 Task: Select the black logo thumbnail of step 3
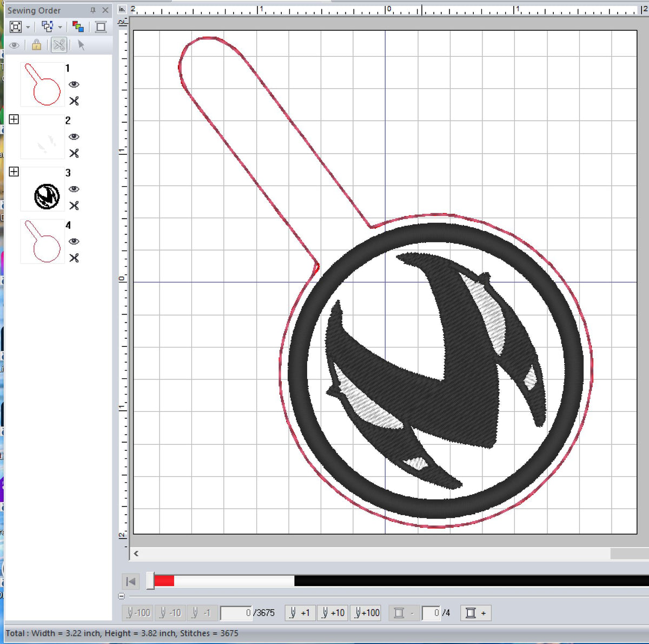point(42,189)
